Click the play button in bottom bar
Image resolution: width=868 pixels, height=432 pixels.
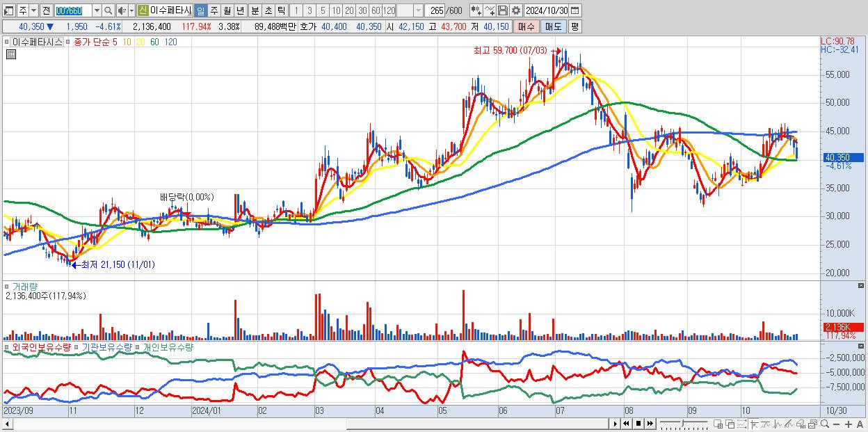[x=615, y=424]
